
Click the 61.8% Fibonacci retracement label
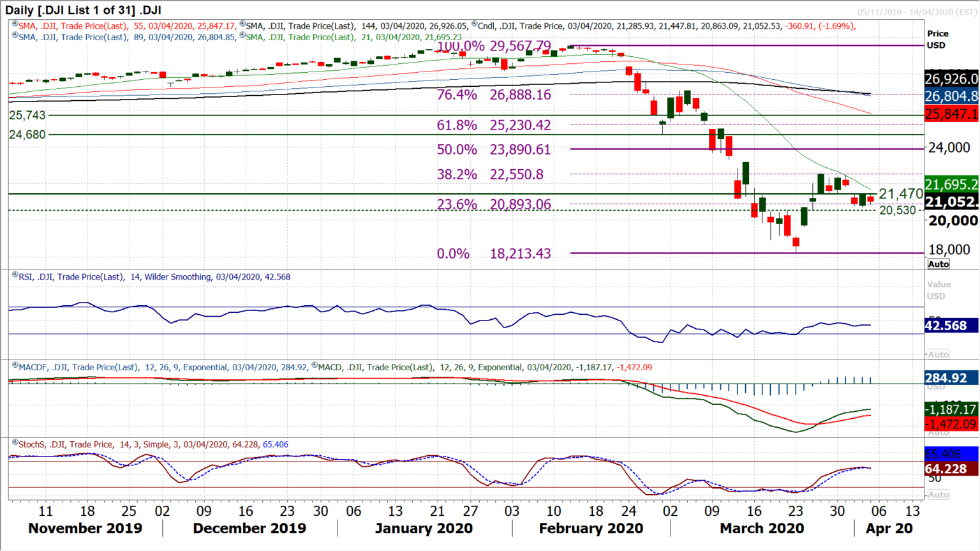pyautogui.click(x=457, y=126)
